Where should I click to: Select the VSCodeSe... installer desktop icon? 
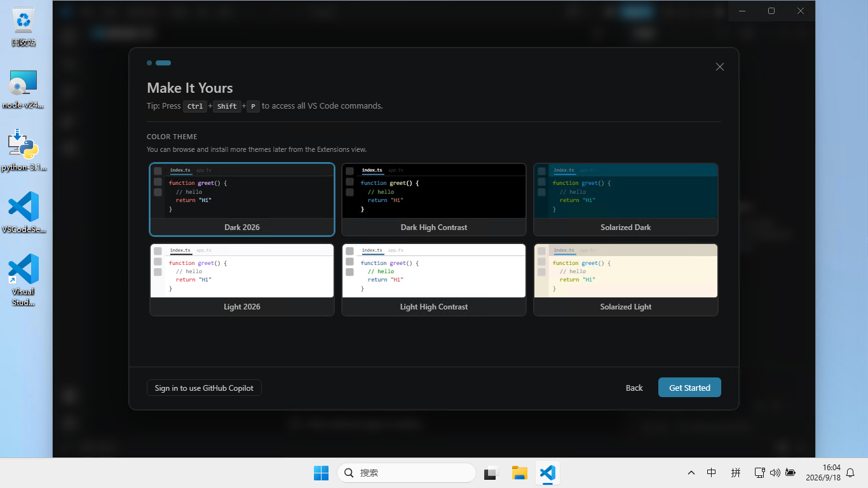[24, 213]
